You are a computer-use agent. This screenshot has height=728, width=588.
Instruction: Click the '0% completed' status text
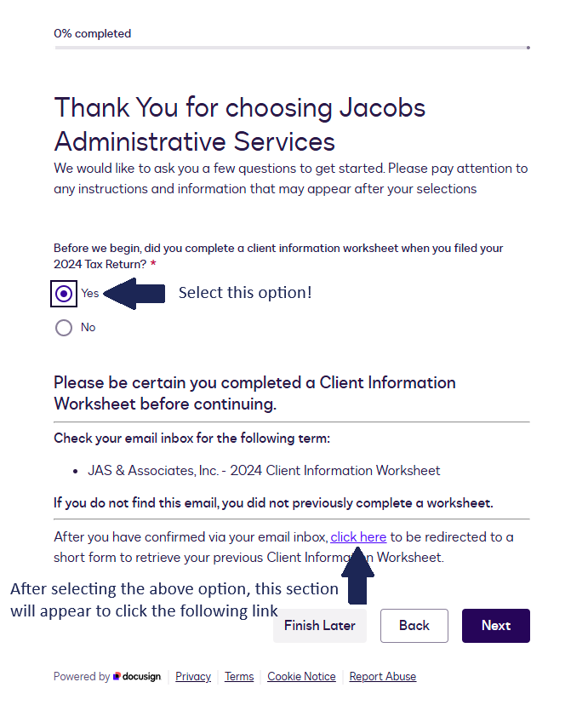pos(93,34)
